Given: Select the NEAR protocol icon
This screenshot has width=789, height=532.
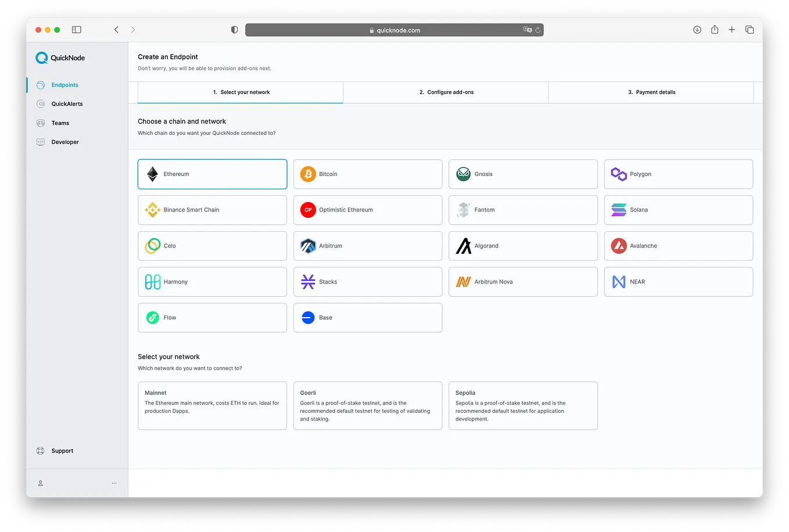Looking at the screenshot, I should [x=618, y=282].
